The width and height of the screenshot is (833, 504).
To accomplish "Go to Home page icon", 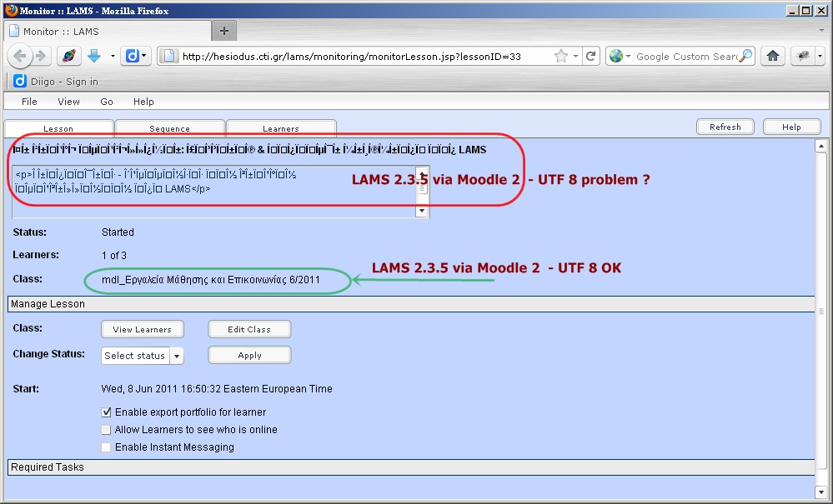I will point(773,57).
